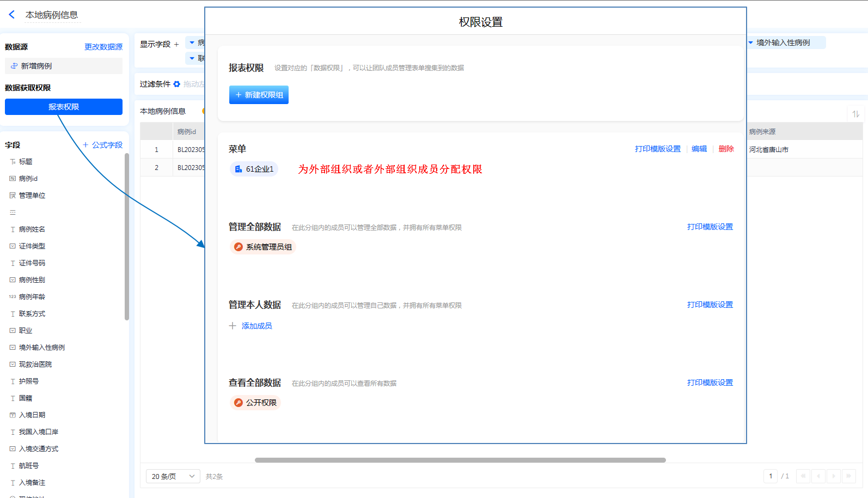Open the 20 条/页 page size dropdown

pos(173,476)
